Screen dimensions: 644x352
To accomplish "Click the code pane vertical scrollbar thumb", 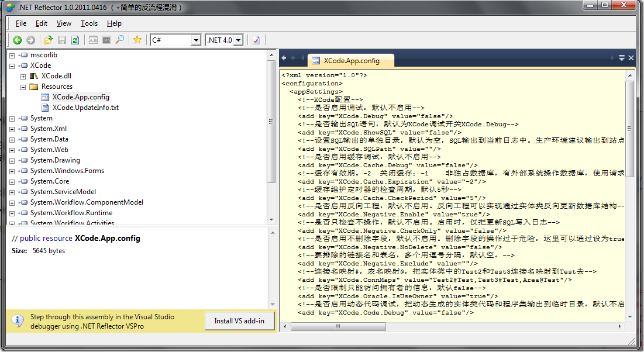I will click(x=629, y=129).
